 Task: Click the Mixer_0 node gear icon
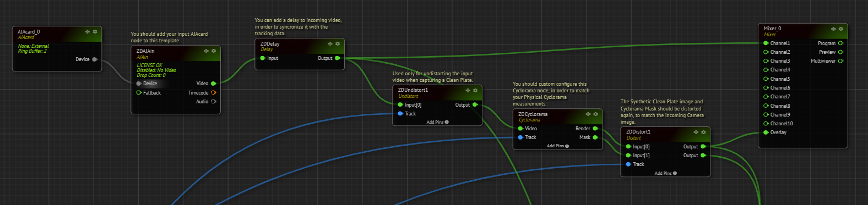click(841, 29)
